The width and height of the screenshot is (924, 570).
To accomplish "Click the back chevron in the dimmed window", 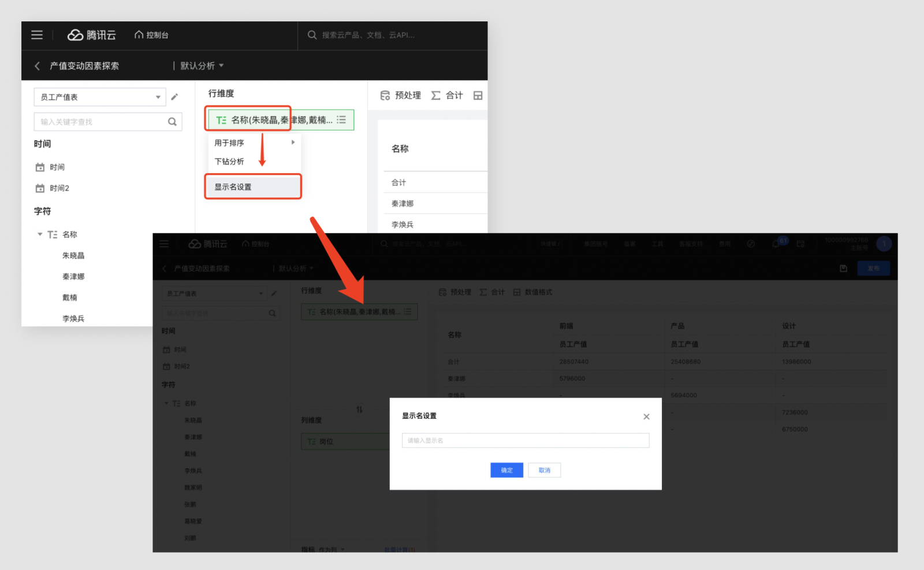I will pos(165,269).
